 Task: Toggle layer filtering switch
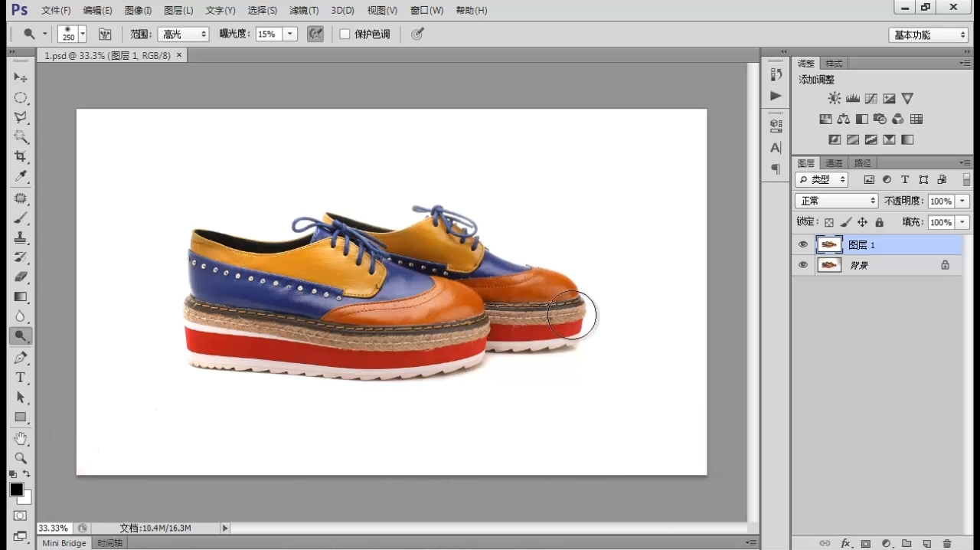[x=966, y=179]
